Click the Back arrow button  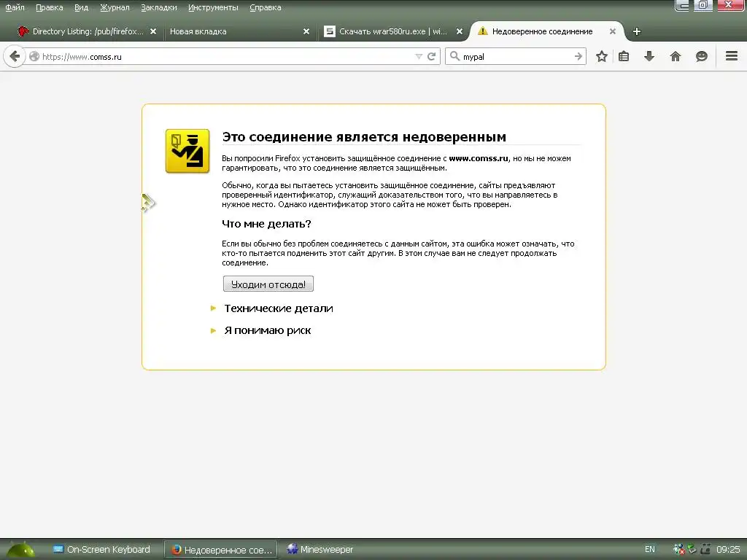[15, 57]
